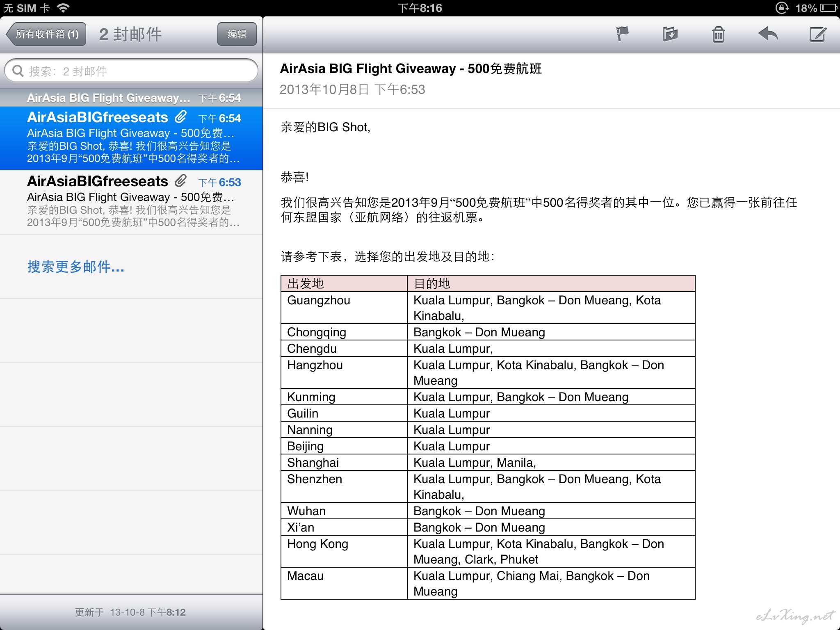Screen dimensions: 840x630
Task: Select the Guangzhou table cell
Action: coord(344,308)
